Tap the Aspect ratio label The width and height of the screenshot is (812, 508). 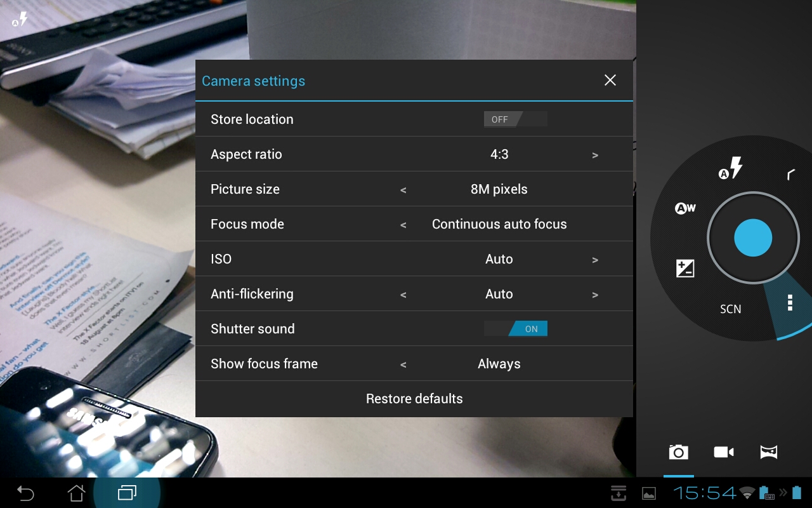(x=246, y=154)
